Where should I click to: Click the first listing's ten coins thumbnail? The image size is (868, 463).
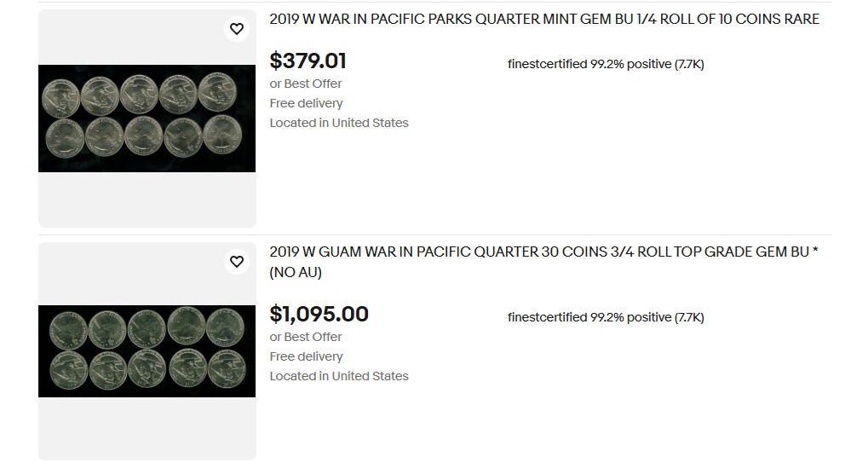click(147, 119)
